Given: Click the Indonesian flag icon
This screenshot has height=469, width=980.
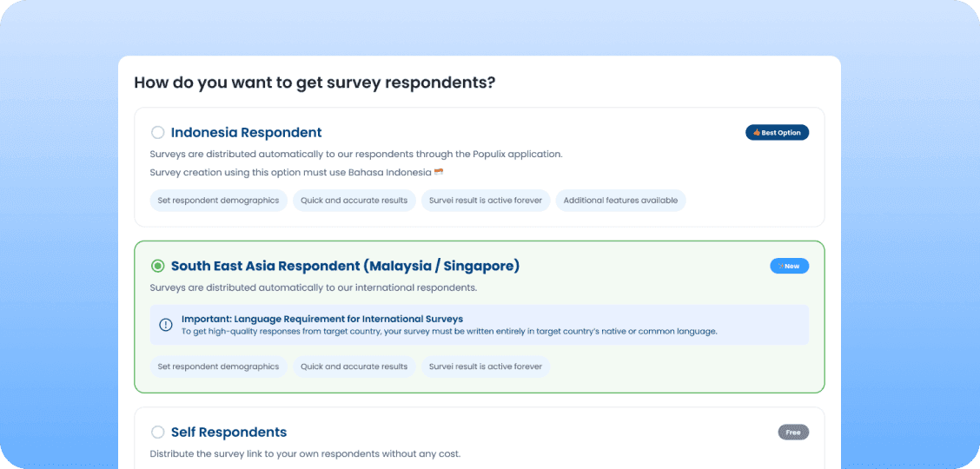Looking at the screenshot, I should (x=440, y=172).
